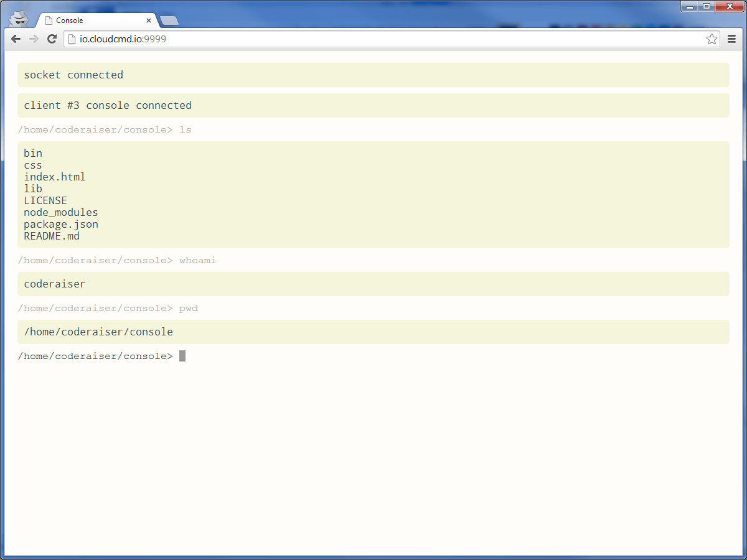Viewport: 747px width, 560px height.
Task: Click the active prompt cursor
Action: click(182, 356)
